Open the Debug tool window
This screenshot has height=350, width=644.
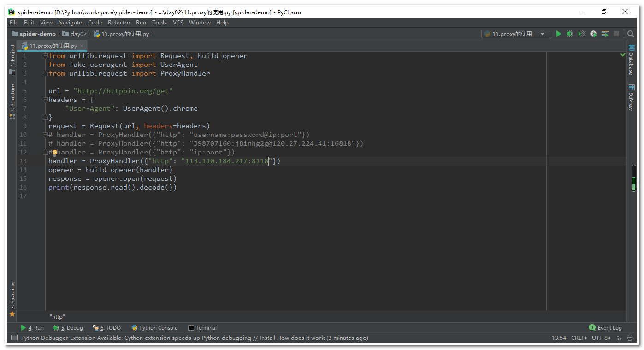[x=68, y=328]
